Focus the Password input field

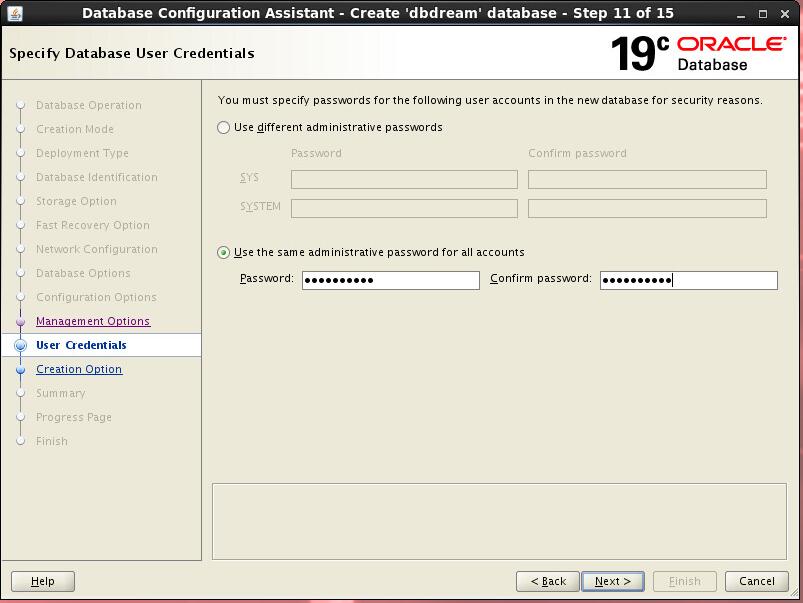point(390,280)
